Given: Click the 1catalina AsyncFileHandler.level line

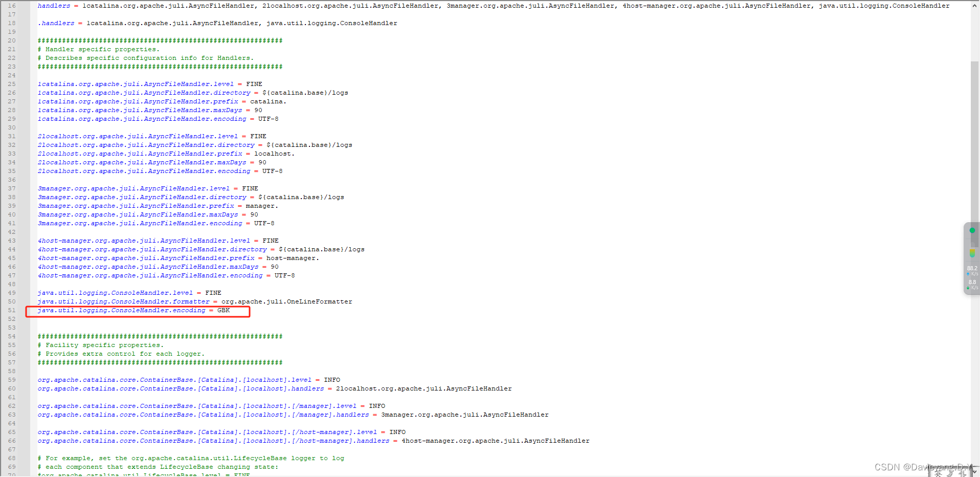Looking at the screenshot, I should click(x=150, y=84).
